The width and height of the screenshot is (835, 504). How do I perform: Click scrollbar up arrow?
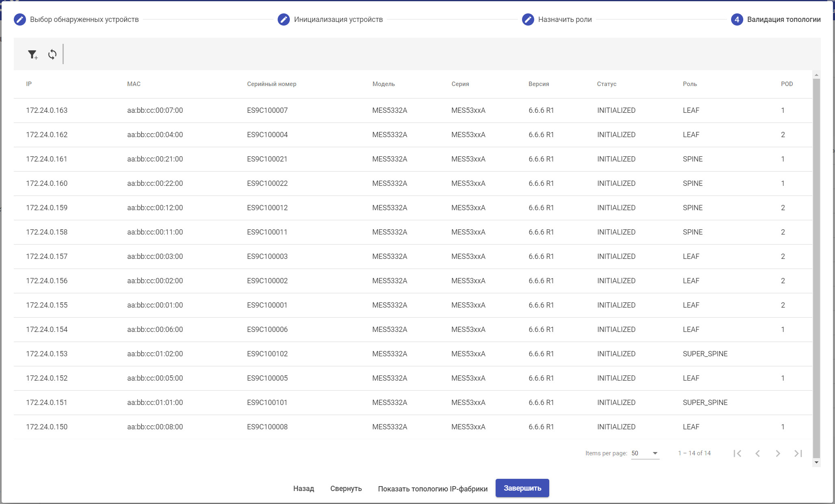(816, 75)
